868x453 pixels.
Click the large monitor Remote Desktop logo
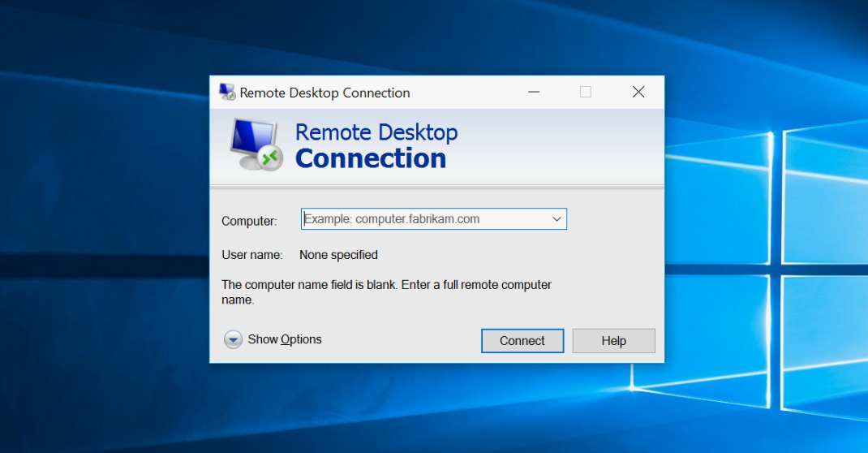pyautogui.click(x=256, y=145)
